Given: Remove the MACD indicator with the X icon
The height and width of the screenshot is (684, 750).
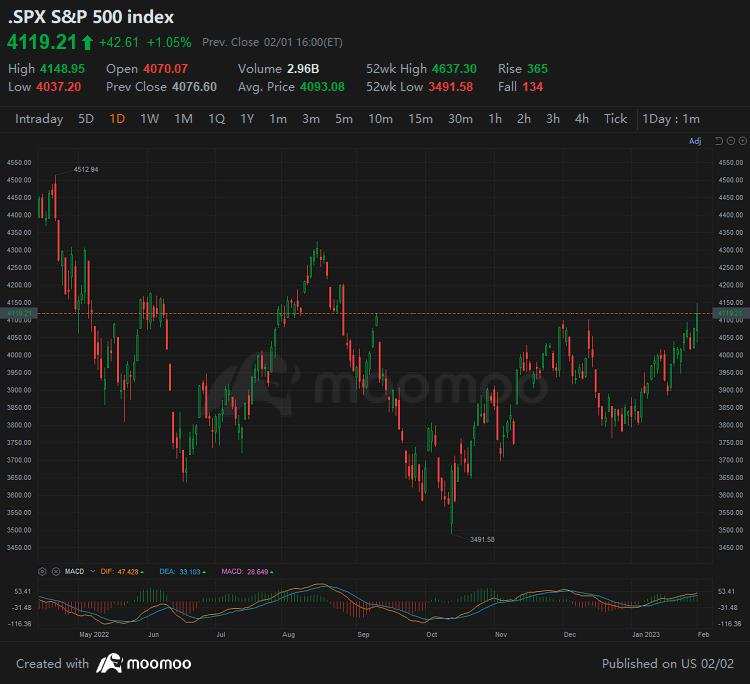Looking at the screenshot, I should tap(55, 572).
